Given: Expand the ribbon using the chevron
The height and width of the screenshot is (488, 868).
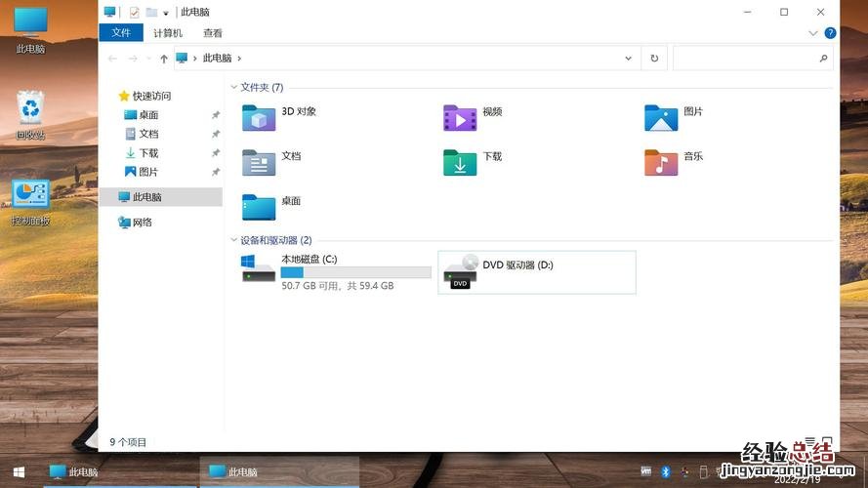Looking at the screenshot, I should [x=813, y=32].
